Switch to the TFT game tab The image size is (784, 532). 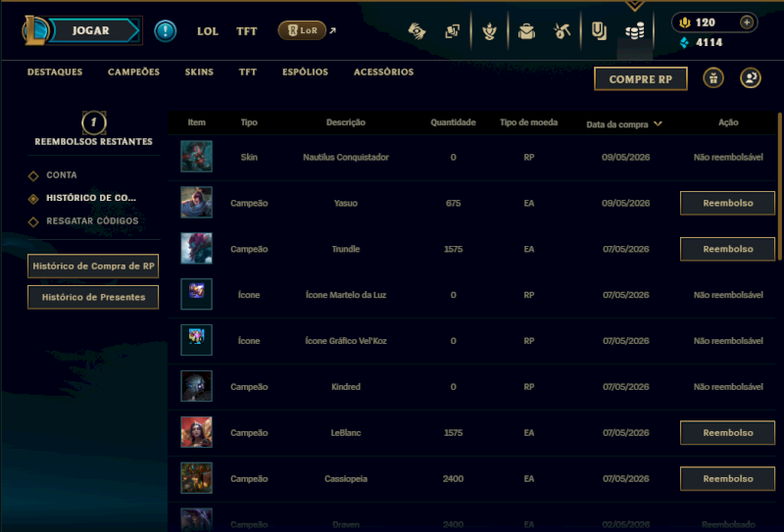pyautogui.click(x=247, y=31)
